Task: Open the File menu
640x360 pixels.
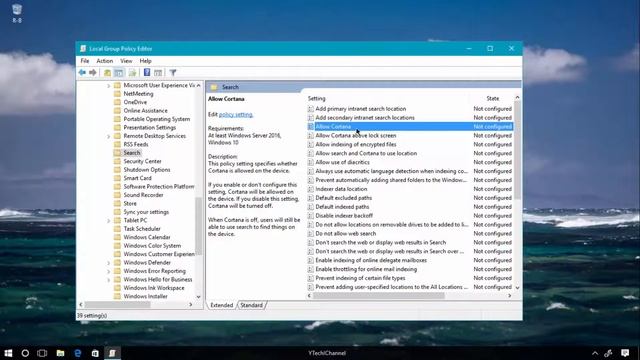Action: 84,61
